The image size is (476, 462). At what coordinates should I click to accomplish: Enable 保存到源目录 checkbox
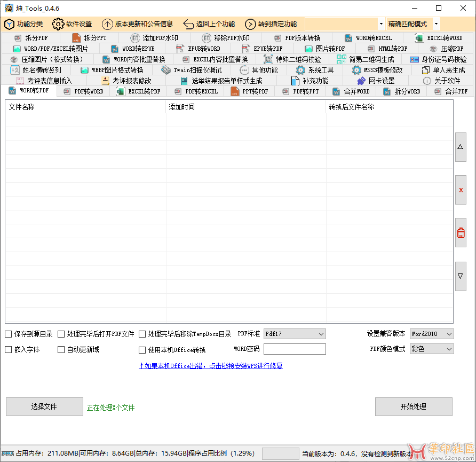9,334
